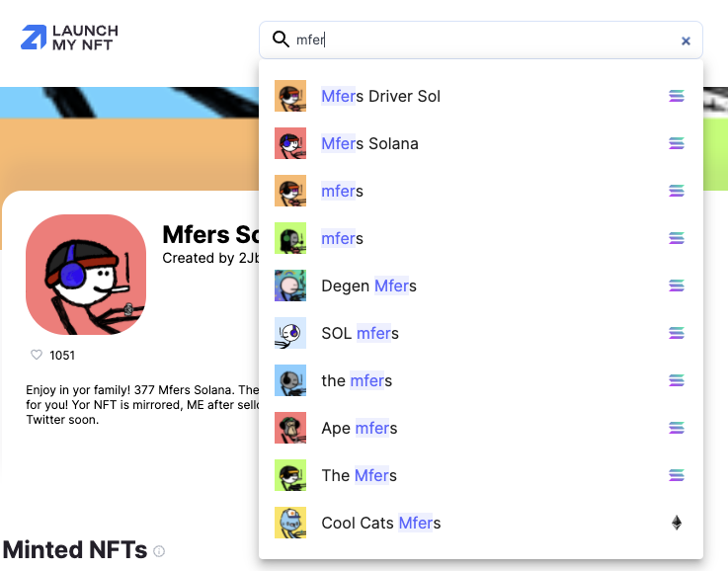Viewport: 728px width, 571px height.
Task: Choose the "the mfers" search result
Action: point(480,380)
